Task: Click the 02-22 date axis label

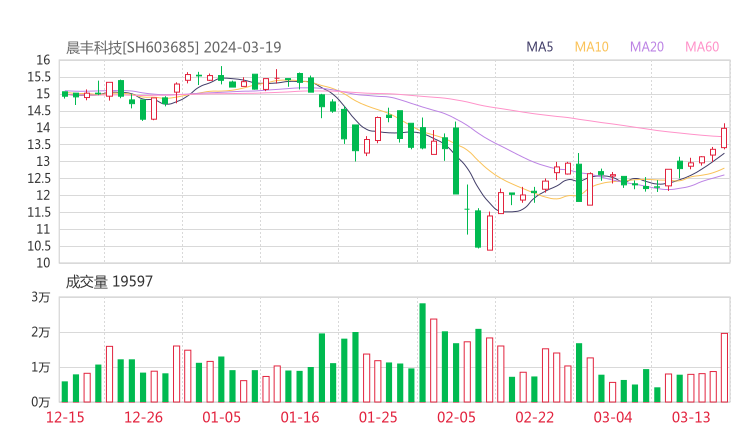Action: (534, 417)
